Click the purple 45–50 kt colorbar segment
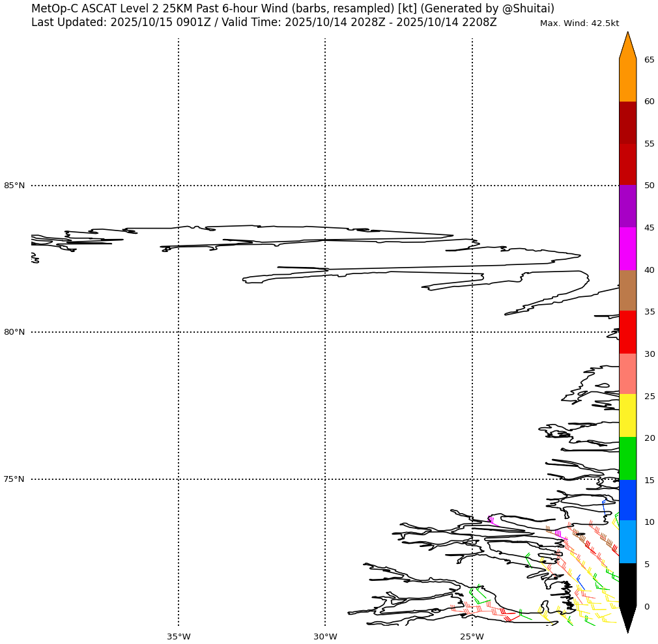 (x=627, y=206)
